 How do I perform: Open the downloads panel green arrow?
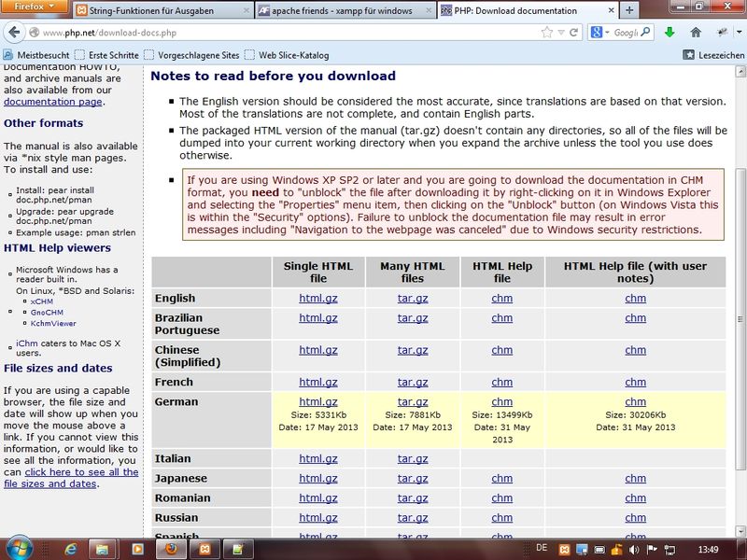click(669, 33)
